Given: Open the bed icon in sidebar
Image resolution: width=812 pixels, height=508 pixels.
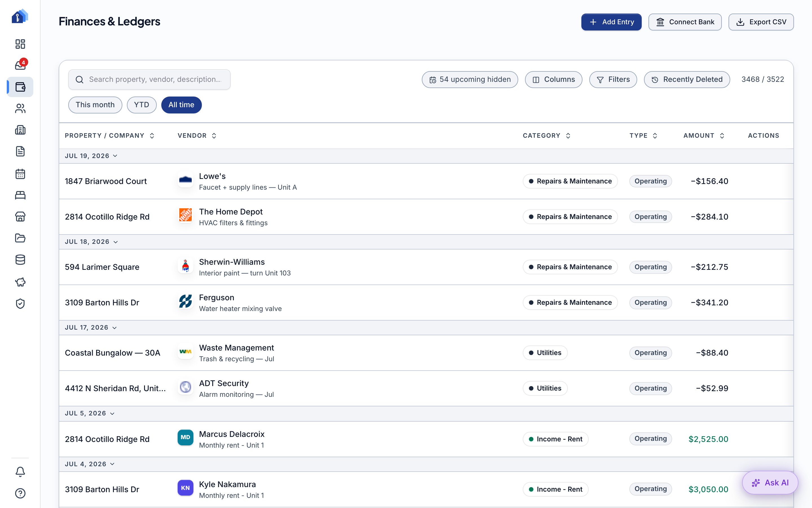Looking at the screenshot, I should pyautogui.click(x=20, y=195).
